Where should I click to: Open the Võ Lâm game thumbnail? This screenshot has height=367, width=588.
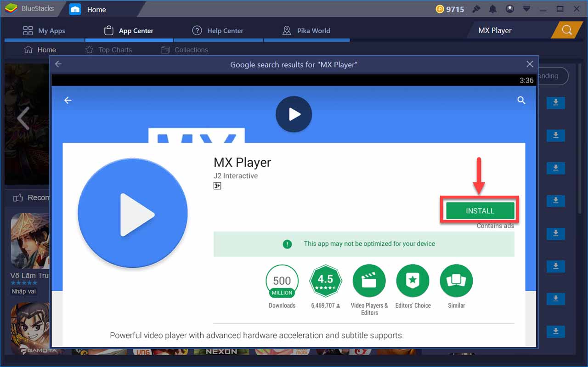30,241
